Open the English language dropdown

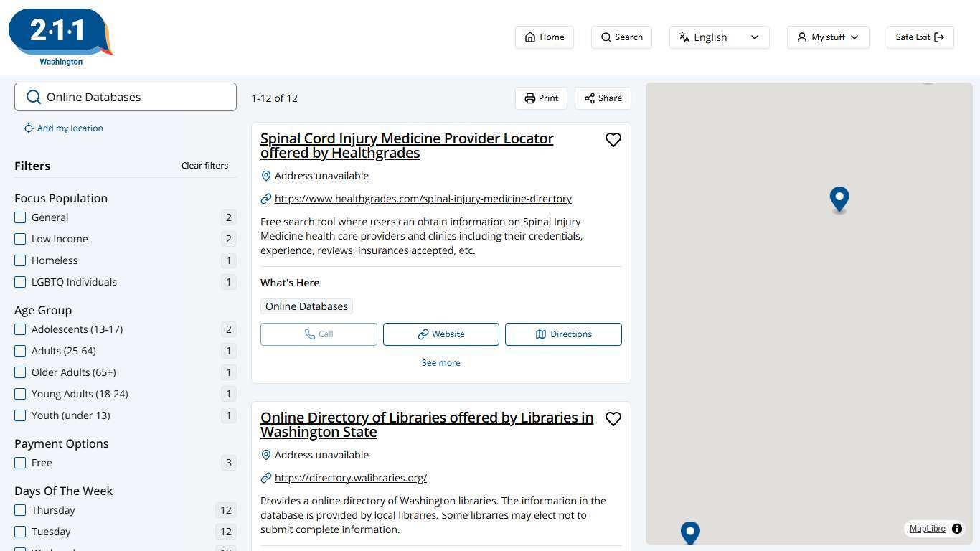click(x=718, y=37)
